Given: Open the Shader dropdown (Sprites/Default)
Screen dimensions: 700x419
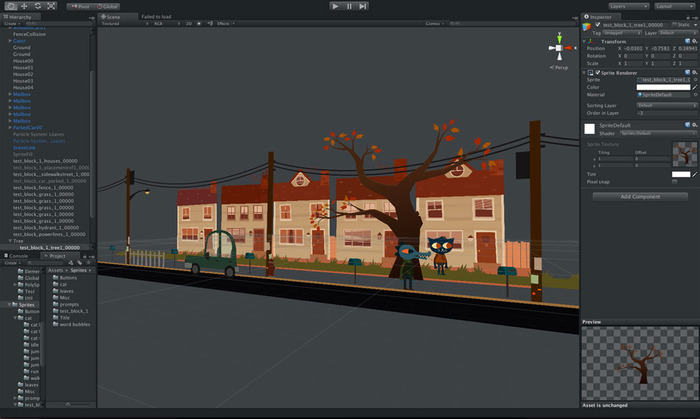Looking at the screenshot, I should pyautogui.click(x=658, y=133).
